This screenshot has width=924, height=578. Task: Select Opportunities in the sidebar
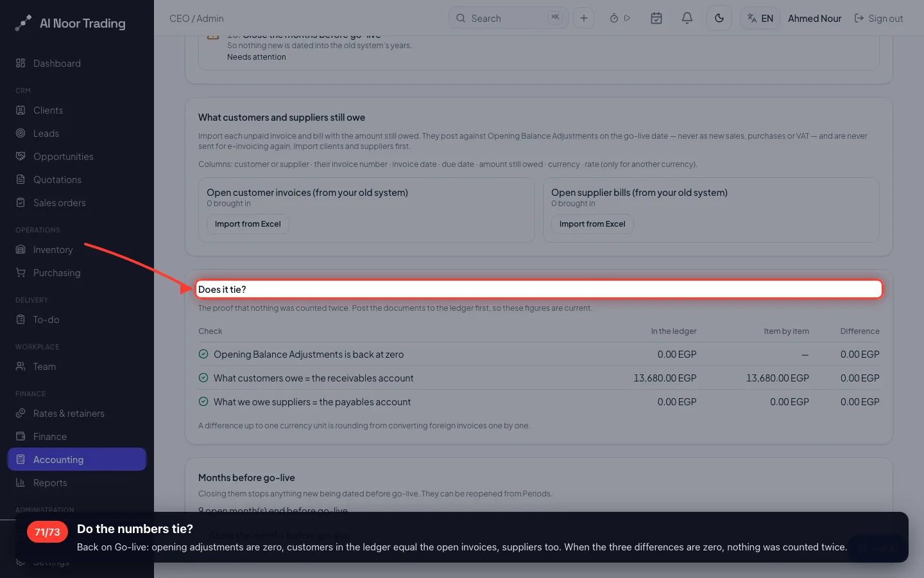(x=77, y=157)
